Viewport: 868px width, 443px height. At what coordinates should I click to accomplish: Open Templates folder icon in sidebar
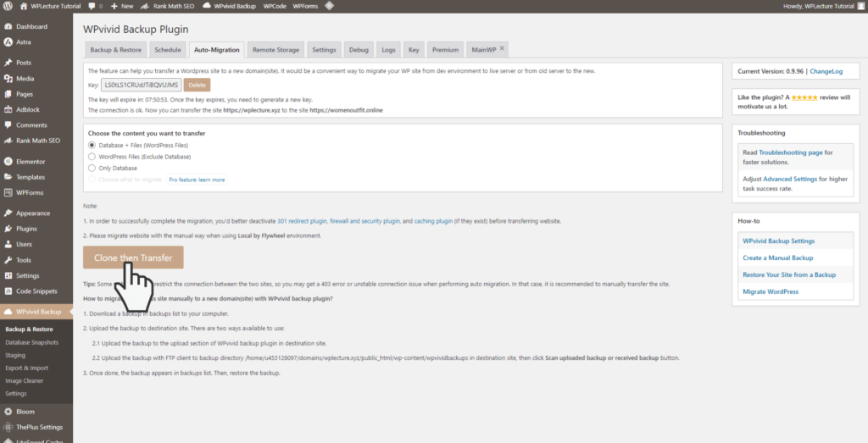coord(8,177)
